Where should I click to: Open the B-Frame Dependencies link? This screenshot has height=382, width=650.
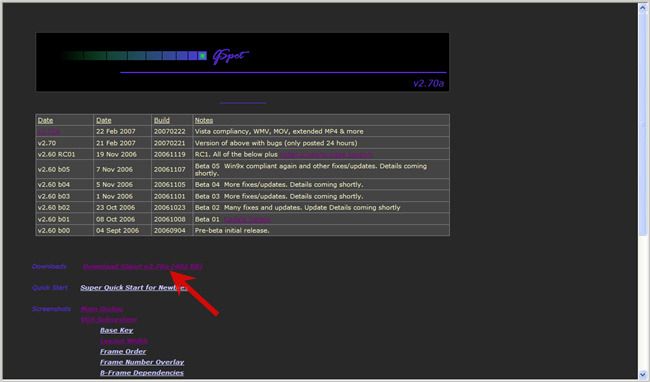(x=142, y=372)
